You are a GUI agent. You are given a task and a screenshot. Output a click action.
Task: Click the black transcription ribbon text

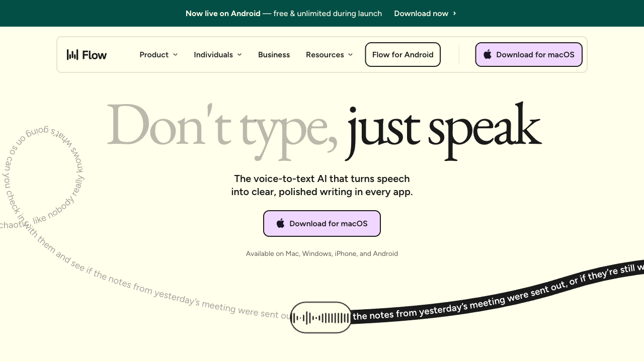pos(483,297)
